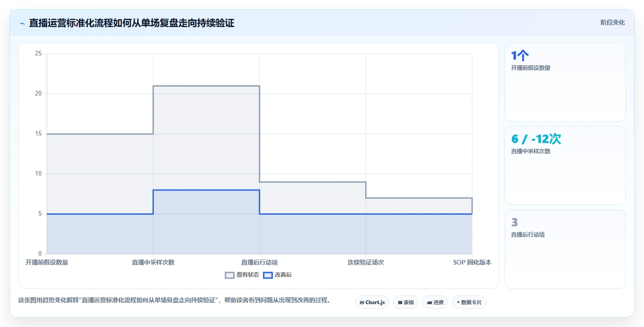The image size is (644, 327).
Task: Select the 进度 tag chip
Action: 435,302
